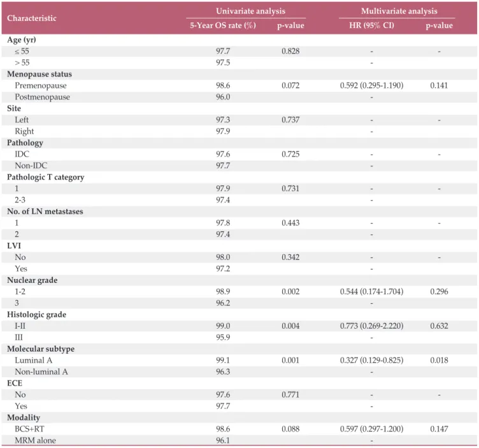Select the 'IDC' row label
Viewport: 479px width, 448px height.
[x=22, y=154]
